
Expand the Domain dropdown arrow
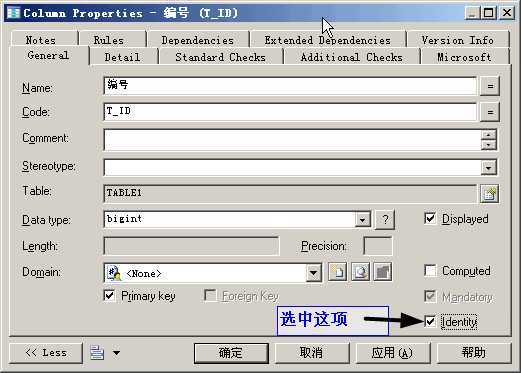point(313,273)
